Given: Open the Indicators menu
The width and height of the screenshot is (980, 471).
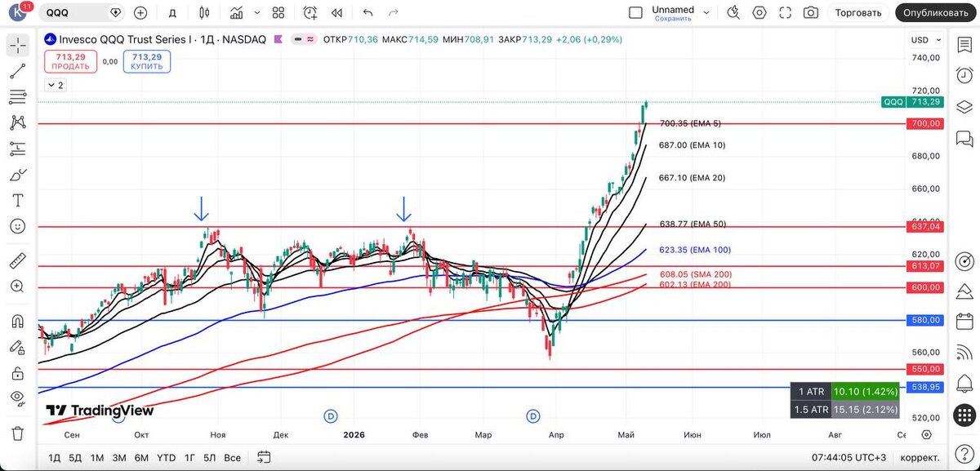Looking at the screenshot, I should (237, 12).
